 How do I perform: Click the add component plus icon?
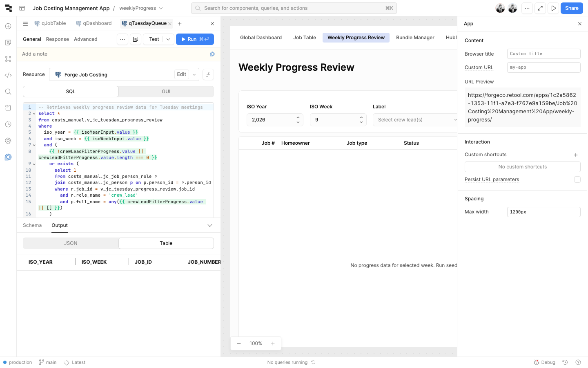pos(8,26)
